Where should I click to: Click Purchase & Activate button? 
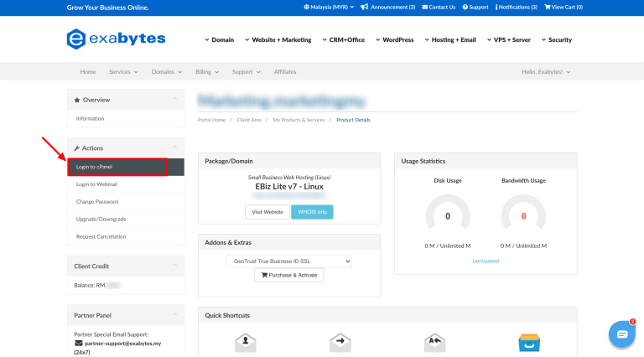tap(289, 276)
